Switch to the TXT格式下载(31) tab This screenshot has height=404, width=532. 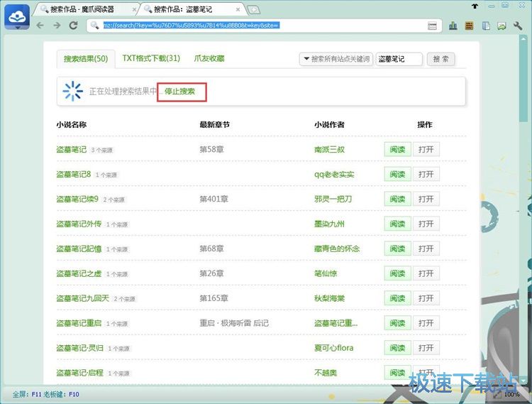(x=151, y=58)
